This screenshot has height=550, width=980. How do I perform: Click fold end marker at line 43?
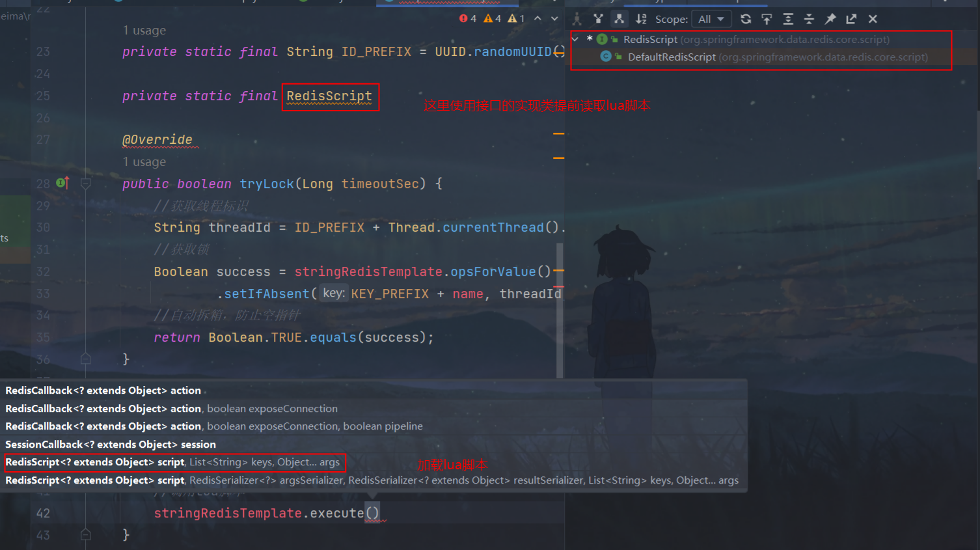(85, 534)
